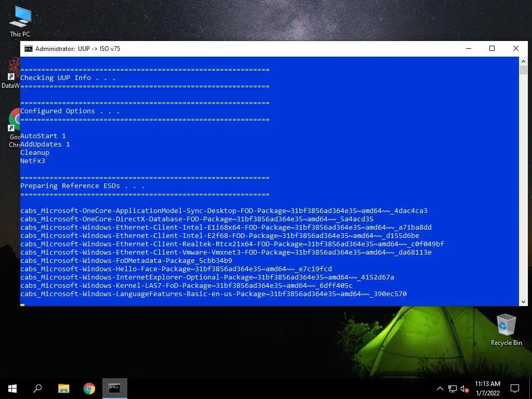Viewport: 532px width, 399px height.
Task: Click the console vertical scrollbar thumb
Action: point(523,70)
